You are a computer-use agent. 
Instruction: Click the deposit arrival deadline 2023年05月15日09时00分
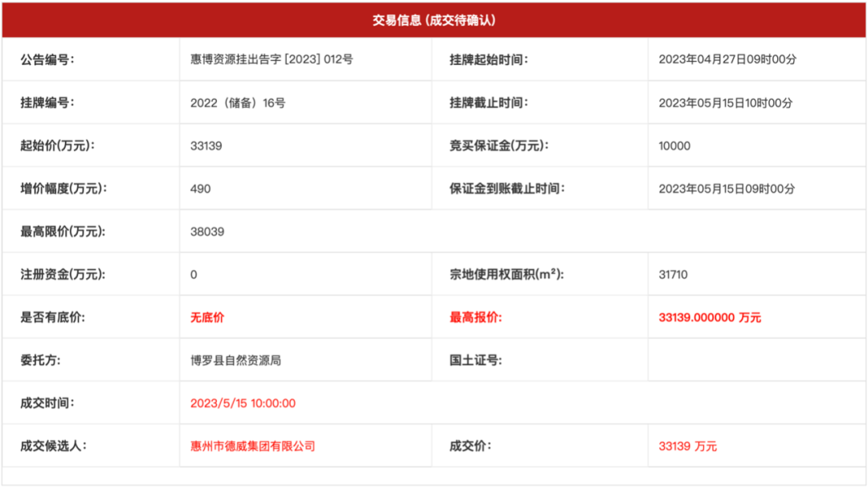pyautogui.click(x=727, y=189)
